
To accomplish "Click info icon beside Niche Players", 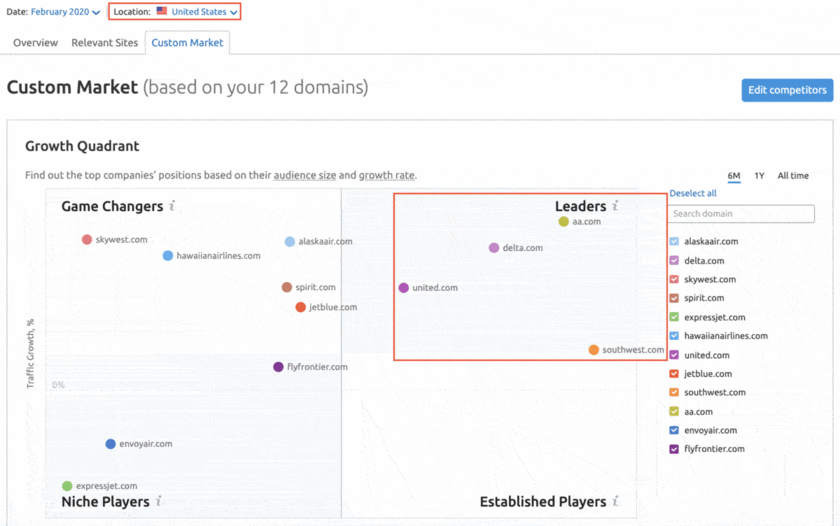I will [158, 501].
